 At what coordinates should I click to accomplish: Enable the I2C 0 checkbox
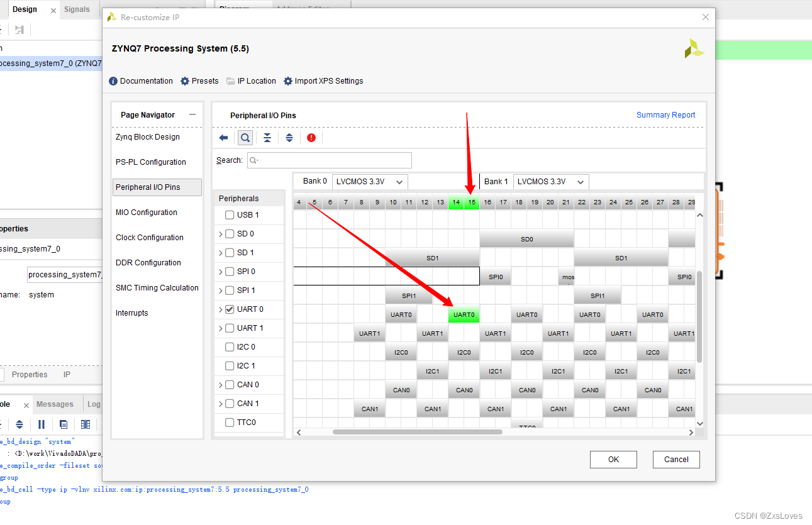coord(230,347)
